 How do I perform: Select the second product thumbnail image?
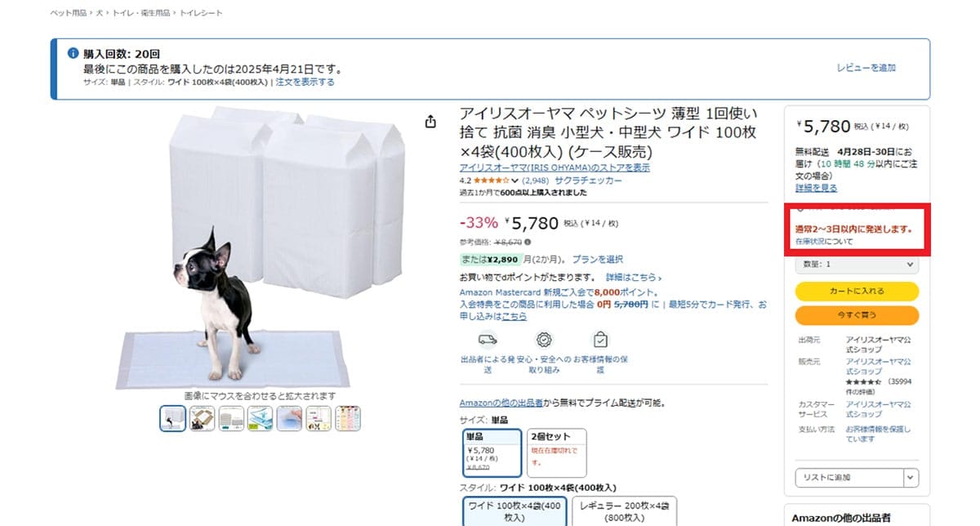point(202,419)
